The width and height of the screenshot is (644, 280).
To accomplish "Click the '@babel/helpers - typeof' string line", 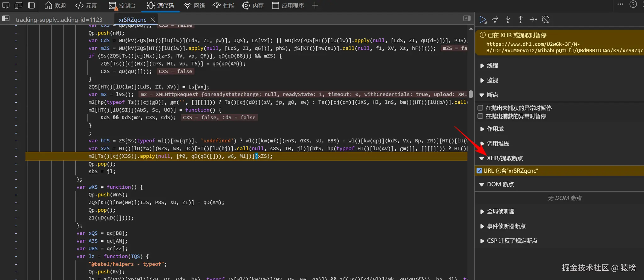I will pyautogui.click(x=128, y=264).
